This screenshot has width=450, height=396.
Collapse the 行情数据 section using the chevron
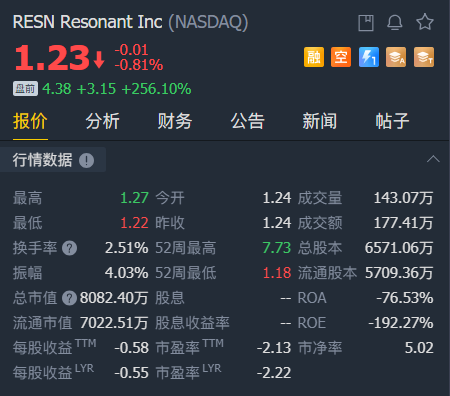tap(433, 159)
